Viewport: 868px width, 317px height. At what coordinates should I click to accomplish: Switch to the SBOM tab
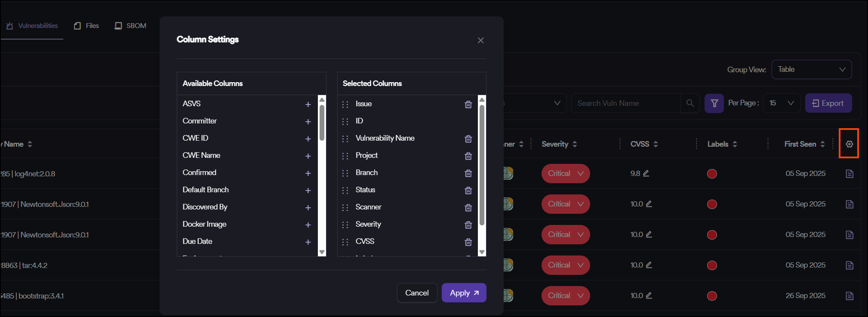click(131, 26)
